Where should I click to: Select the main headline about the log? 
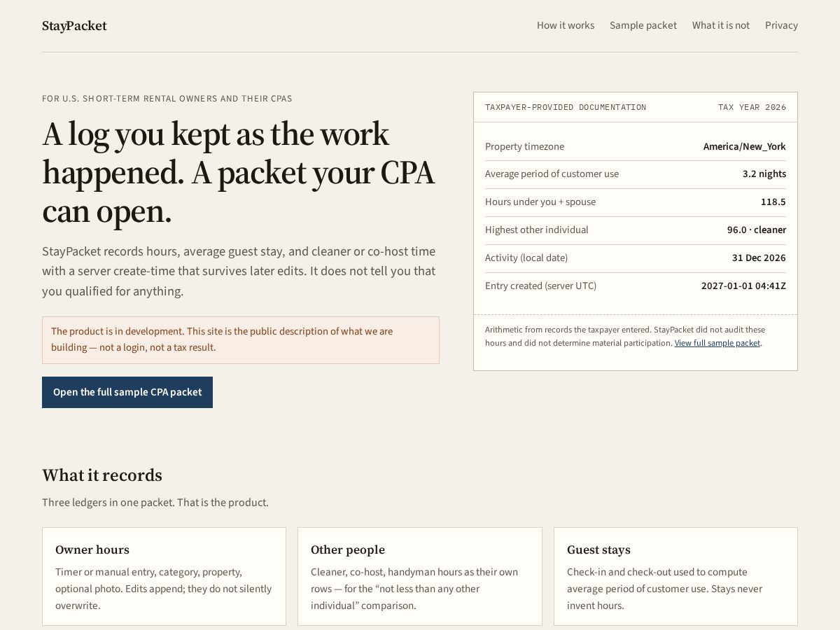(239, 172)
